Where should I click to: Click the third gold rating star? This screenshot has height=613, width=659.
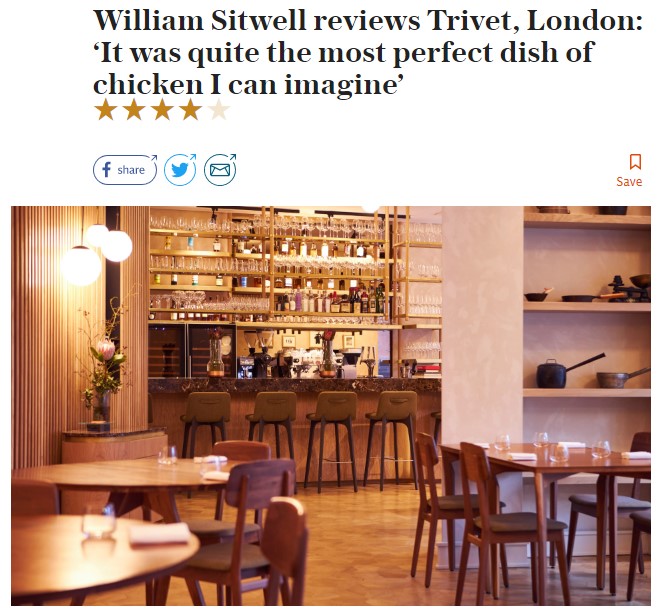coord(162,110)
